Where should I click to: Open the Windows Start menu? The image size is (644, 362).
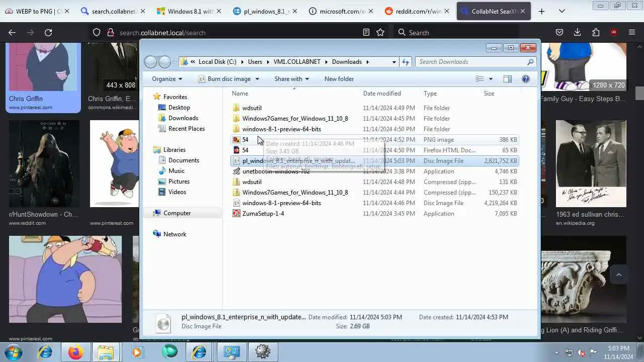tap(14, 352)
